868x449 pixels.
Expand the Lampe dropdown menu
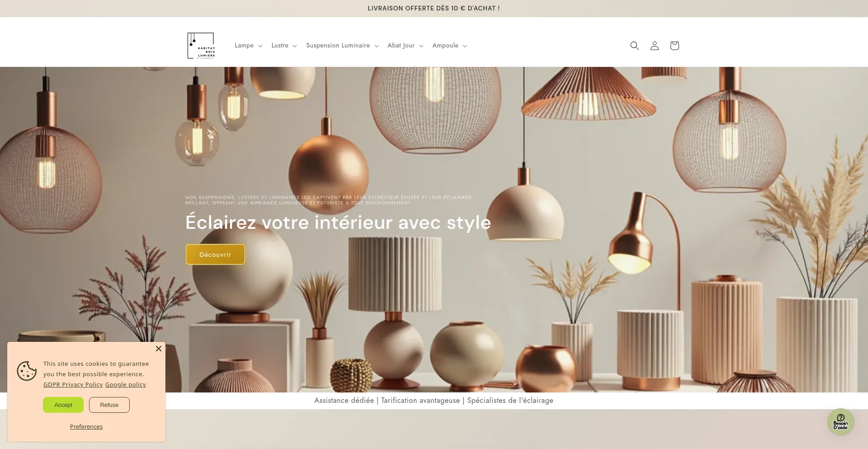pos(248,46)
